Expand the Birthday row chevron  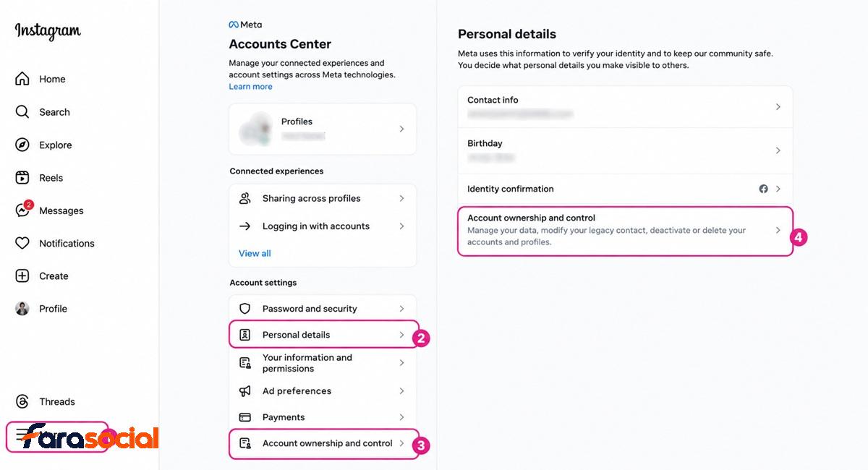pos(778,150)
